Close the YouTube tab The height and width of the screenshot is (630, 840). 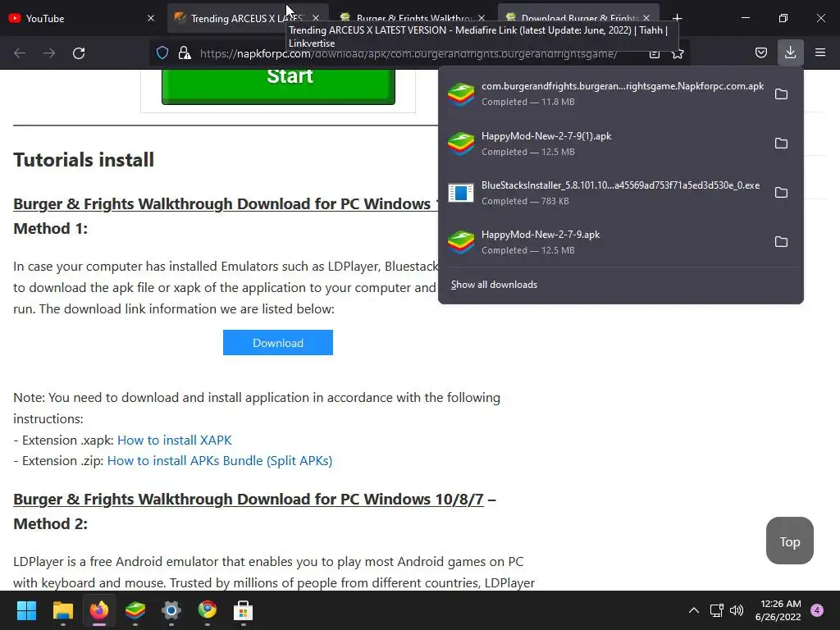151,18
